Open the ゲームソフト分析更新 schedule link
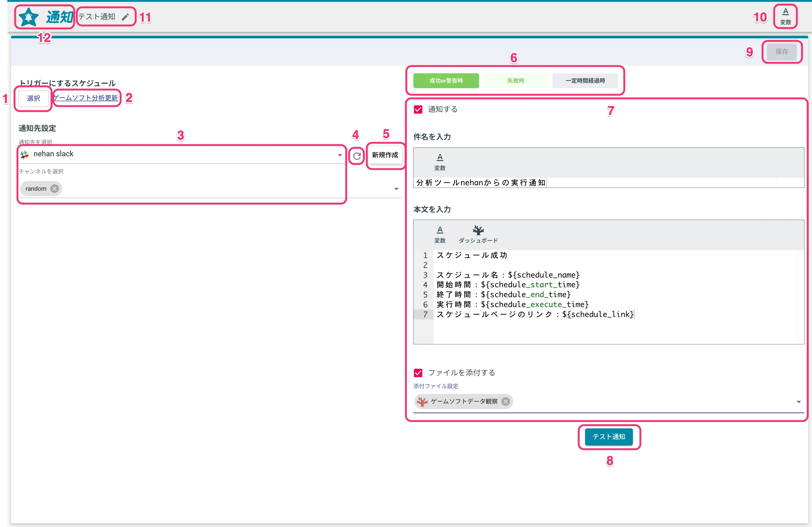The height and width of the screenshot is (527, 812). pos(86,98)
